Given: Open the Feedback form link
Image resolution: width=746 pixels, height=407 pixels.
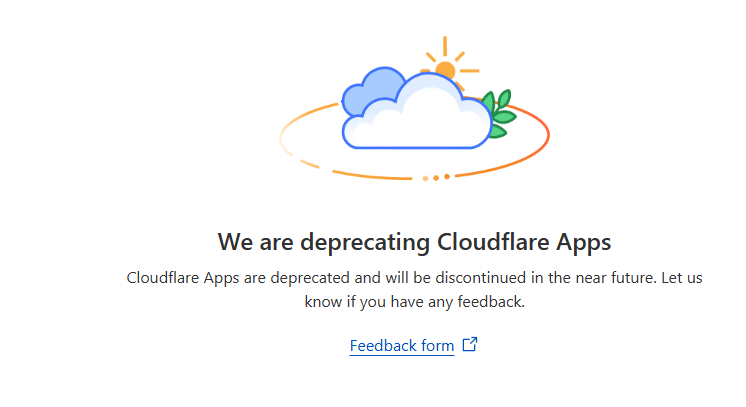Looking at the screenshot, I should pyautogui.click(x=402, y=346).
